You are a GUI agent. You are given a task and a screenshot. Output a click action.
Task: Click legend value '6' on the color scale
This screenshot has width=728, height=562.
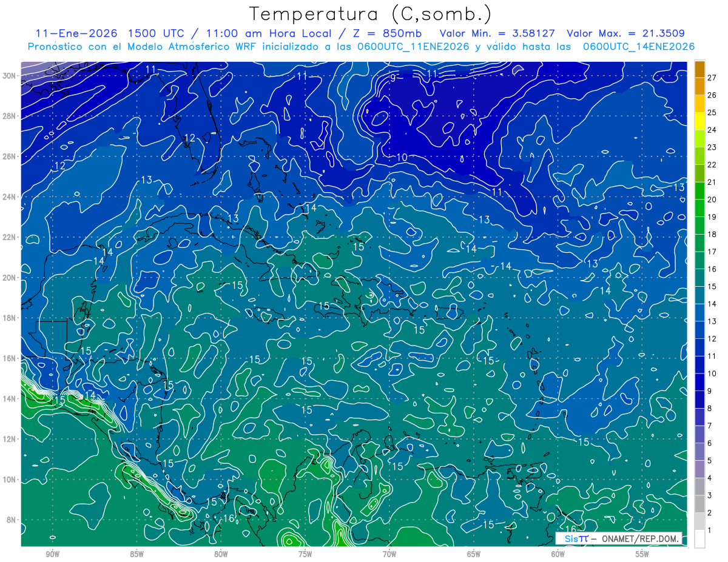click(x=710, y=444)
